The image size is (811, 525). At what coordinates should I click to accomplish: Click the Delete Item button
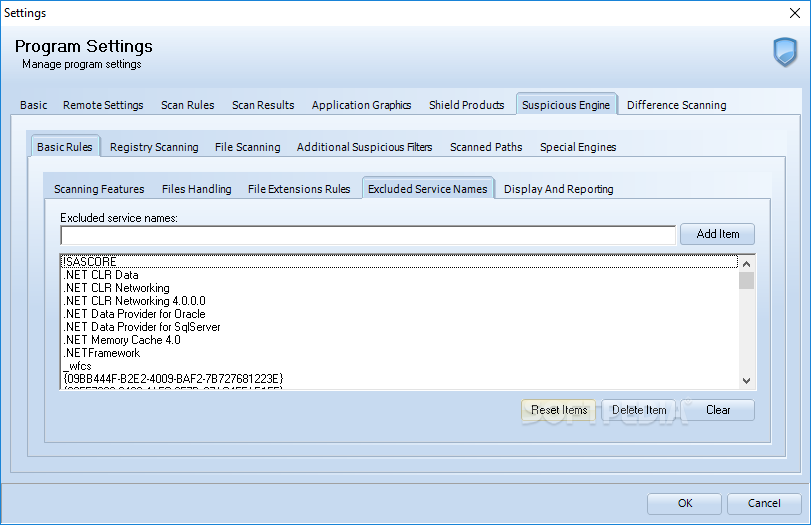coord(639,410)
